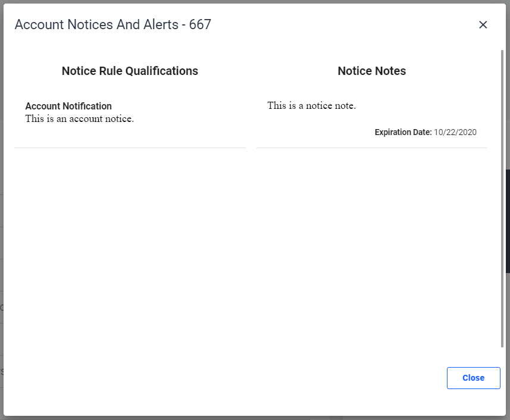Dismiss dialog with the X icon
Image resolution: width=510 pixels, height=420 pixels.
483,25
